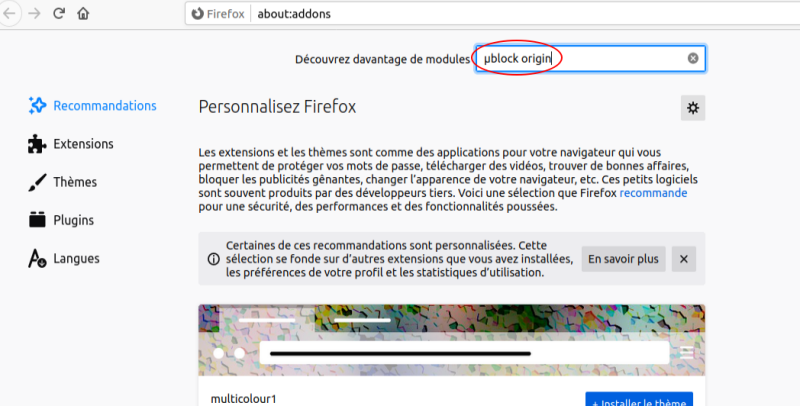The width and height of the screenshot is (800, 406).
Task: Open the Plugins section
Action: pyautogui.click(x=61, y=220)
